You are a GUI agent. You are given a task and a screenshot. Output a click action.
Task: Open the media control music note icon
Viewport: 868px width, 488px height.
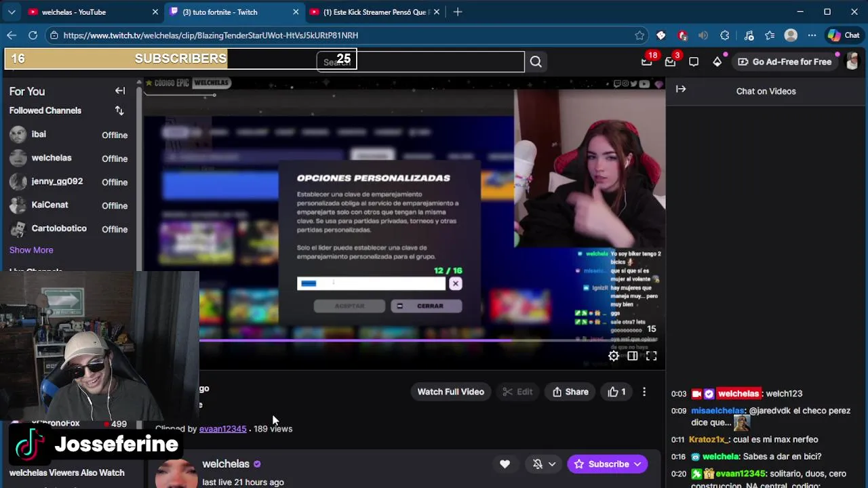[749, 35]
